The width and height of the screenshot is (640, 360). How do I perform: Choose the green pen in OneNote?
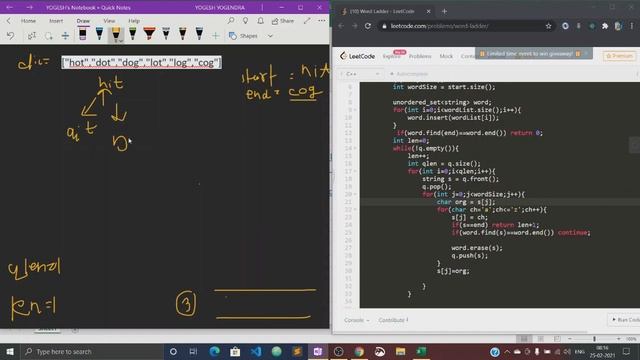(x=133, y=34)
